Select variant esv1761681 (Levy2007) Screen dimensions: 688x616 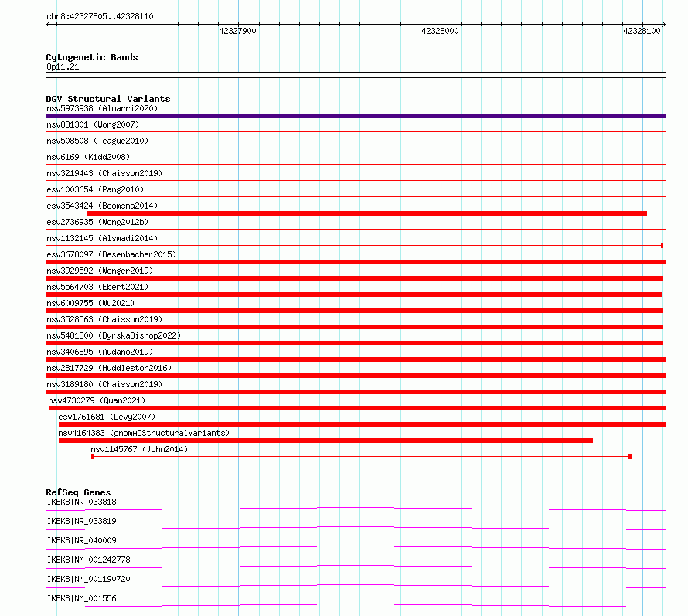coord(107,417)
